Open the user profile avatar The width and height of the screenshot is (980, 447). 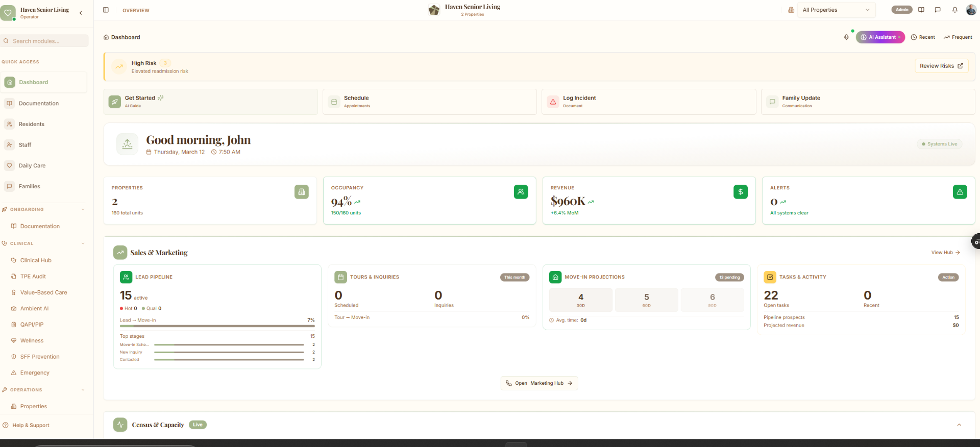(x=971, y=10)
